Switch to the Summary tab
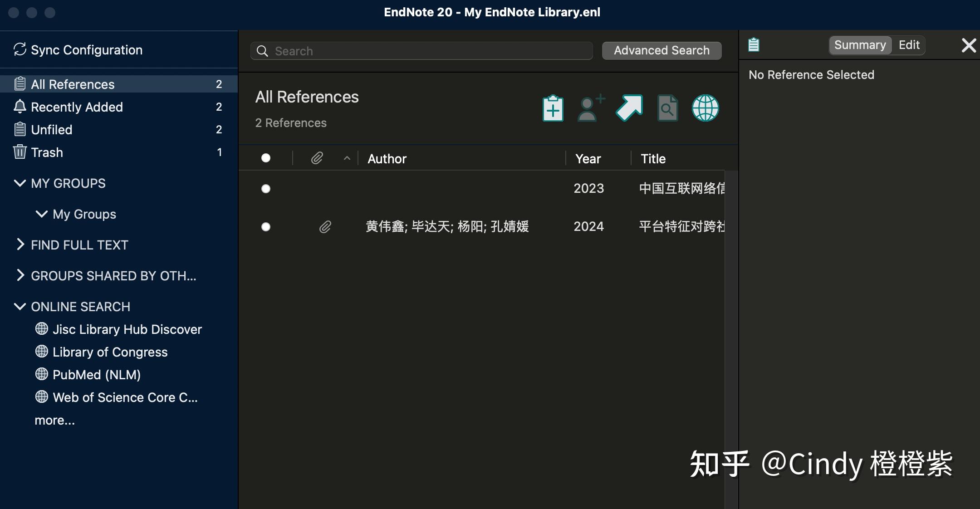The width and height of the screenshot is (980, 509). (859, 45)
